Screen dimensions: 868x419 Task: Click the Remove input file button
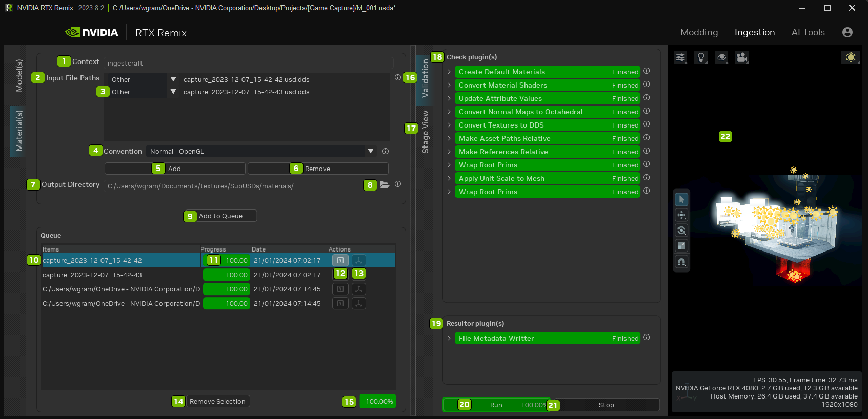point(318,169)
